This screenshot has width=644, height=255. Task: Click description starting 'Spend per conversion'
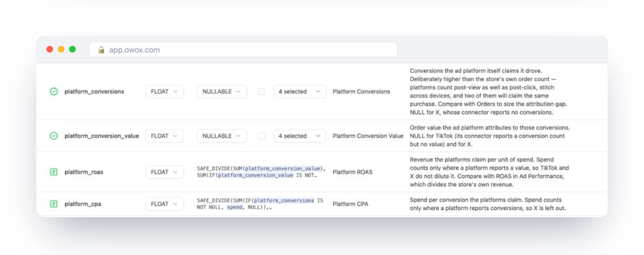[x=488, y=204]
